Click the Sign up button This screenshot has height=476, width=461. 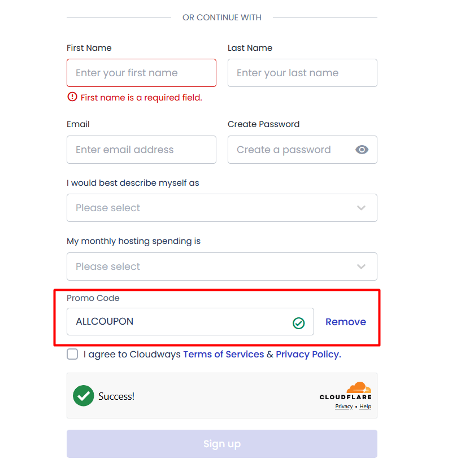point(222,444)
